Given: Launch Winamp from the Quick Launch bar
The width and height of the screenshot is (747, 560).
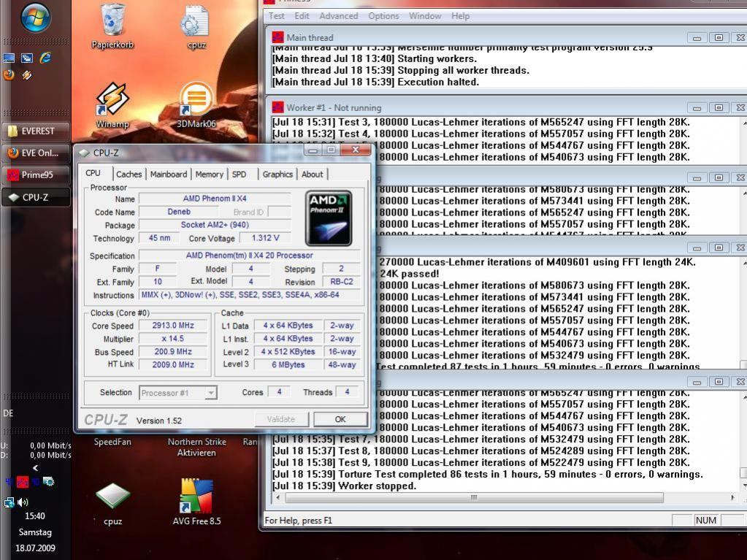Looking at the screenshot, I should tap(27, 74).
